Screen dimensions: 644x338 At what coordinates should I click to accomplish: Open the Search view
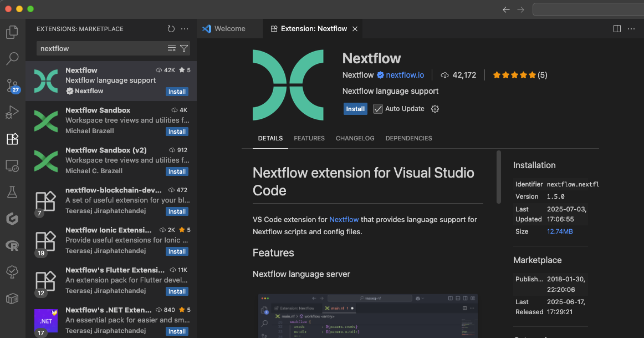pos(12,58)
